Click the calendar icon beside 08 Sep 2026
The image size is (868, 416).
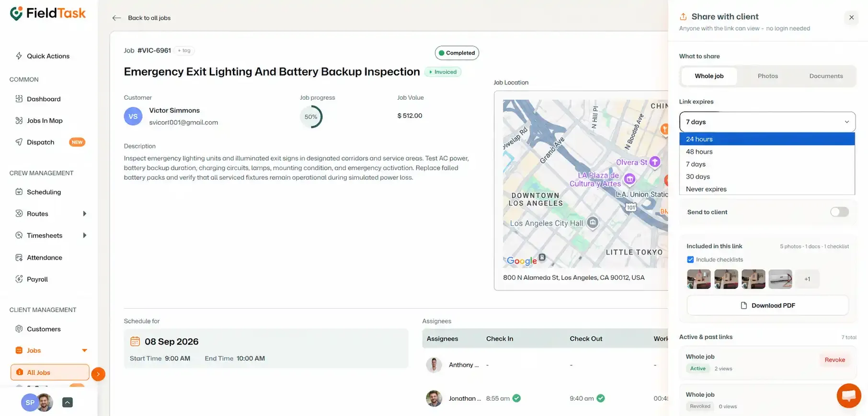coord(135,341)
